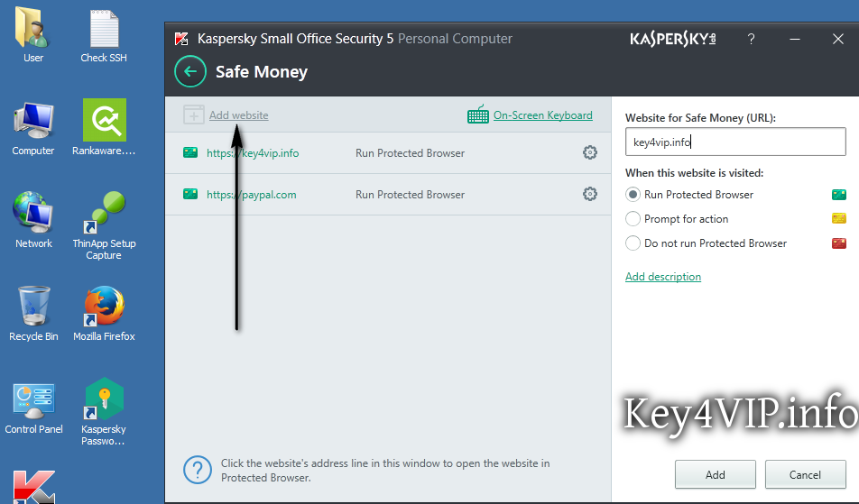Select Do not run Protected Browser option
This screenshot has height=504, width=859.
(633, 243)
